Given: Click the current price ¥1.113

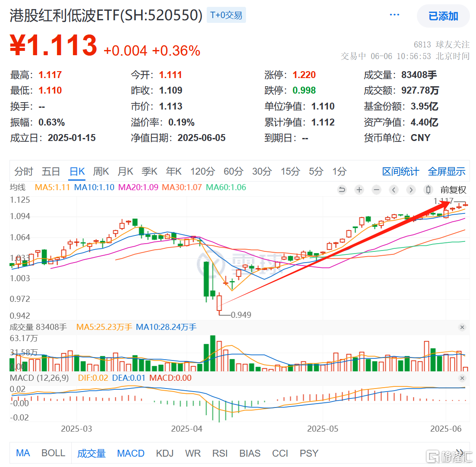Looking at the screenshot, I should pos(54,45).
